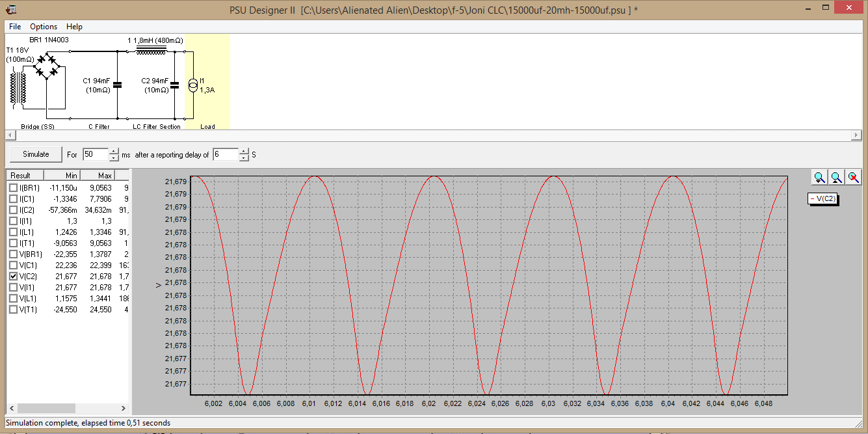Enable the I(BR1) trace checkbox
This screenshot has height=434, width=868.
[x=13, y=187]
